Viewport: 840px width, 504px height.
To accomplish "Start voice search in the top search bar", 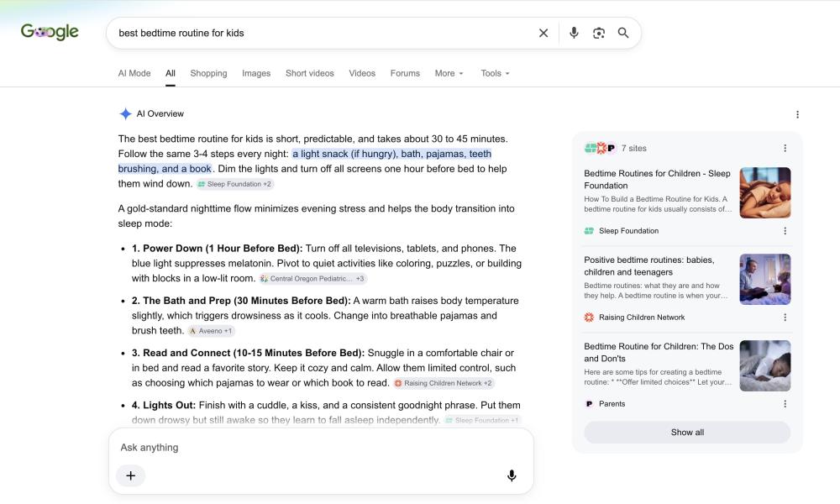I will coord(574,33).
